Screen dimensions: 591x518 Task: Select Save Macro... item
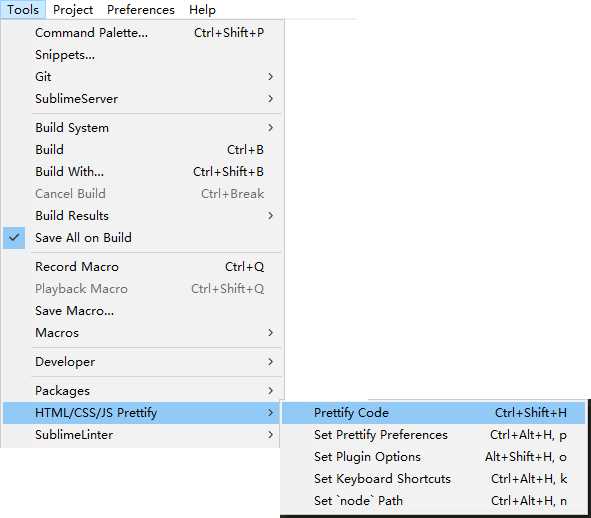point(141,311)
